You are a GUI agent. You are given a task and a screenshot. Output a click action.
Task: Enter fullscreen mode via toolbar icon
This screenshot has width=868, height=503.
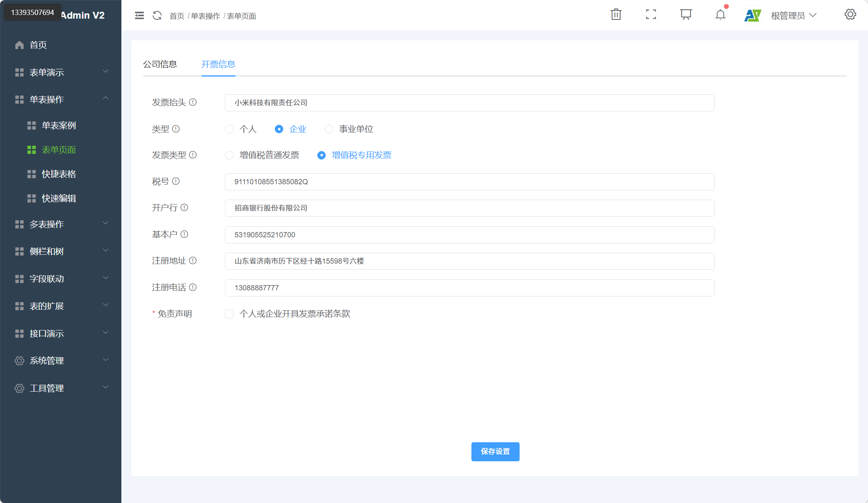[651, 15]
